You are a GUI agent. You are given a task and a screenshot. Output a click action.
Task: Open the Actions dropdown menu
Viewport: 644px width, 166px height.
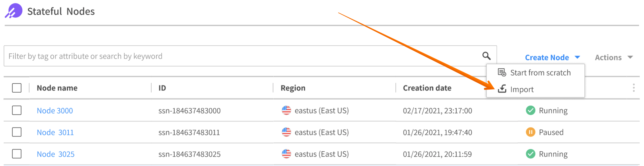tap(614, 58)
